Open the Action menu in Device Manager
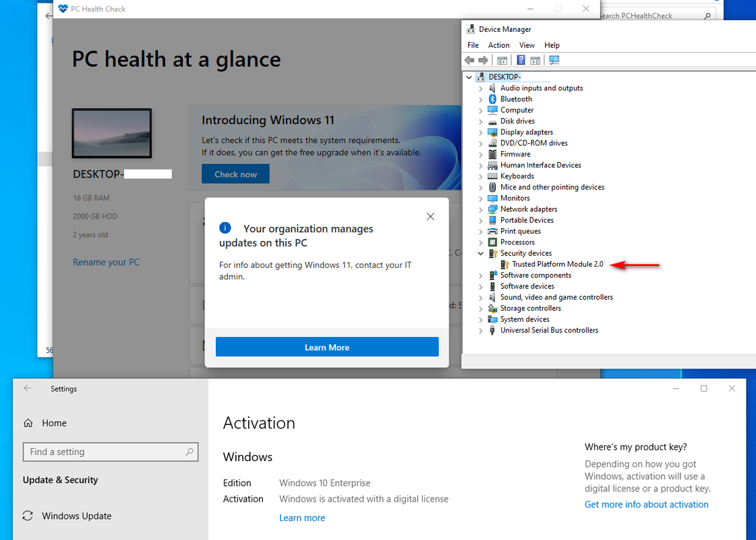This screenshot has width=756, height=540. coord(498,45)
